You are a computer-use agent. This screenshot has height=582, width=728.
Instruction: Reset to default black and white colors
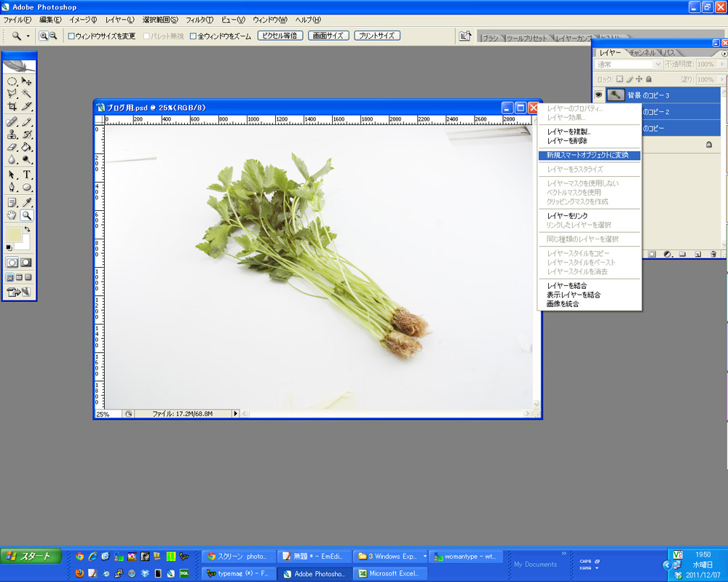9,248
